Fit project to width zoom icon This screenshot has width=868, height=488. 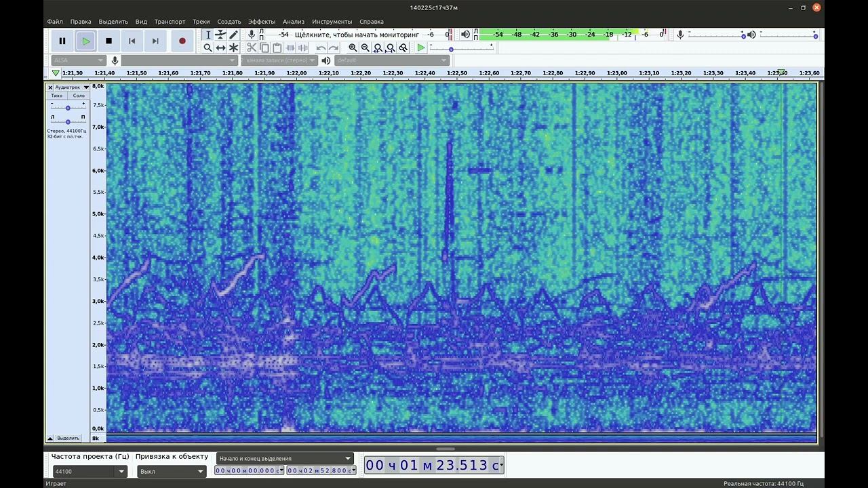(391, 47)
